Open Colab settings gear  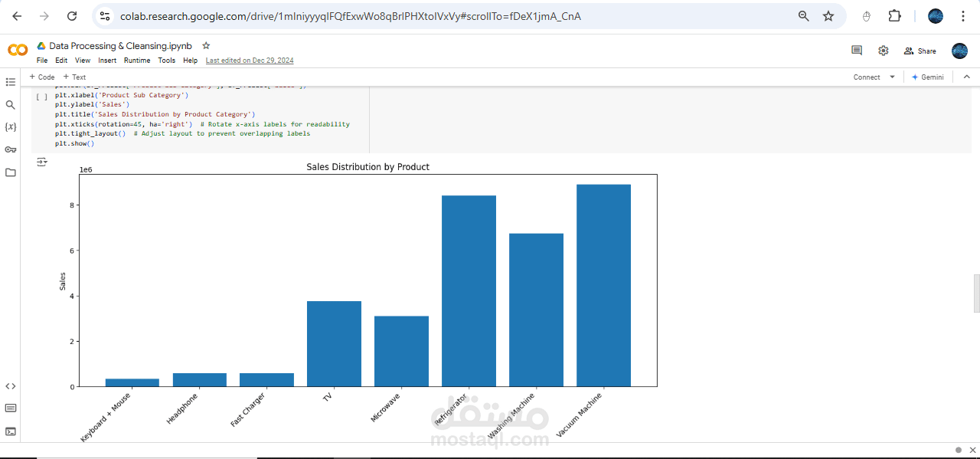pos(883,51)
